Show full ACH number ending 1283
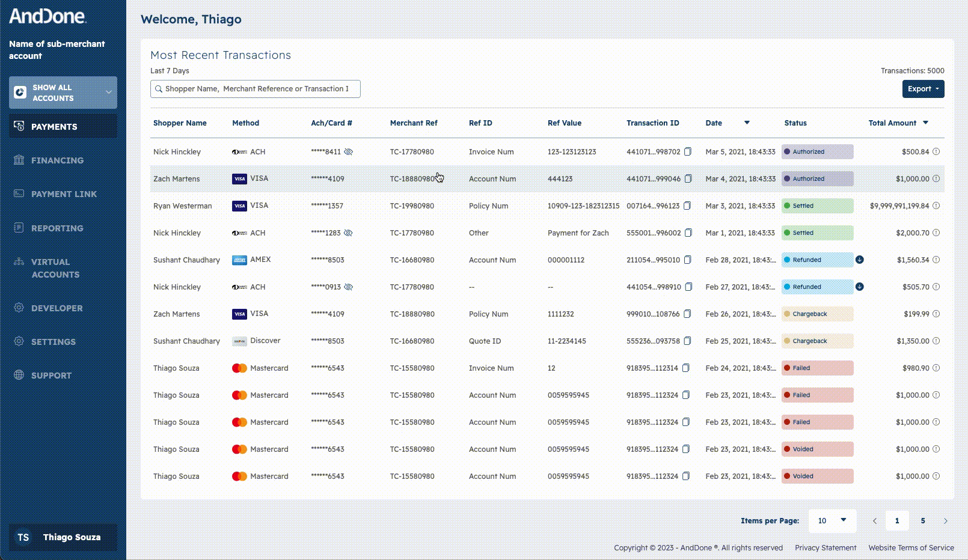Screen dimensions: 968x560 [348, 233]
